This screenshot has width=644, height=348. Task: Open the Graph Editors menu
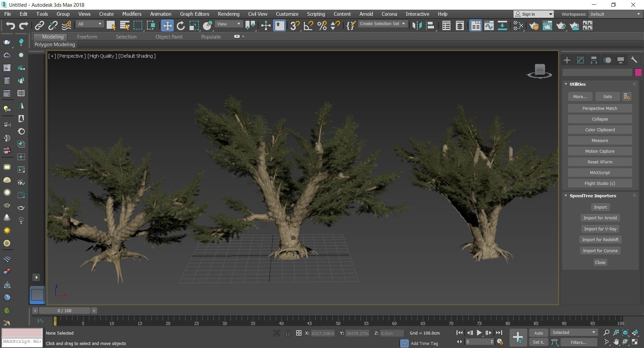(x=195, y=14)
